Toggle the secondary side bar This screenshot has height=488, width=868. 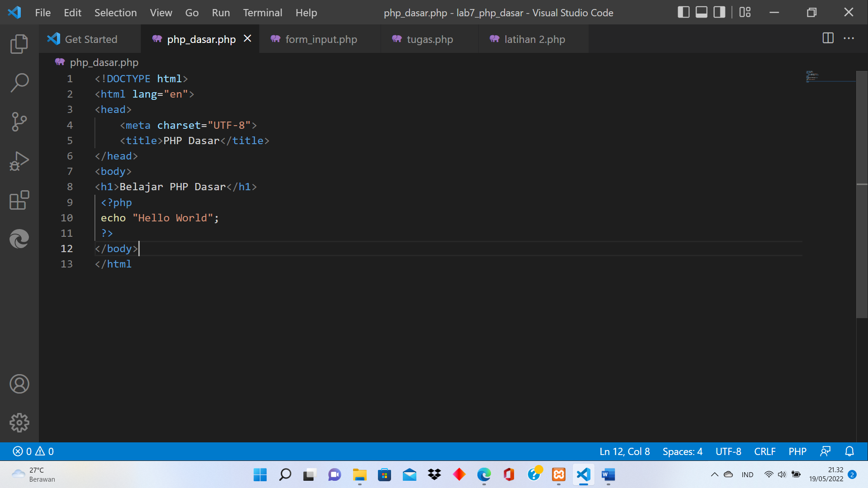coord(719,12)
